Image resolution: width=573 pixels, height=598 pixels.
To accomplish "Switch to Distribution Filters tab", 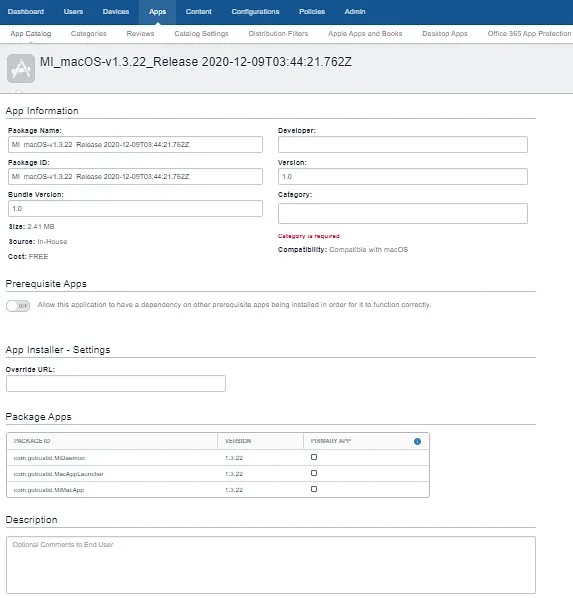I will [278, 34].
